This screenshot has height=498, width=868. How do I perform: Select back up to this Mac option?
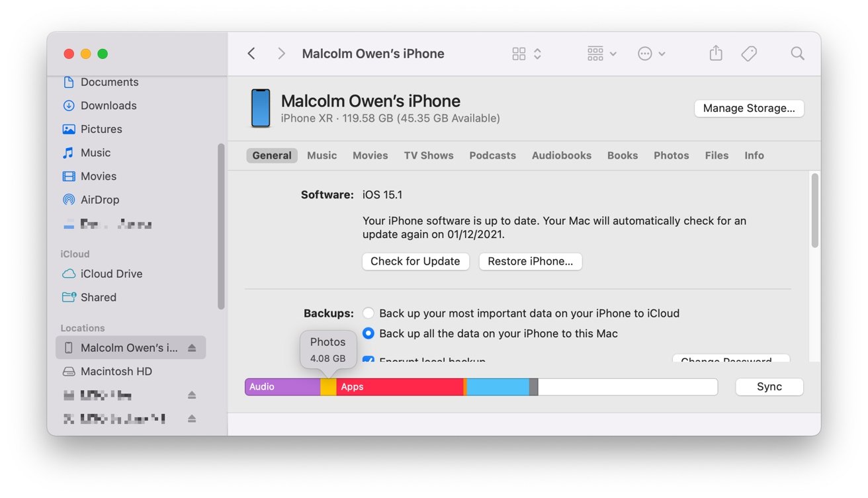pos(369,333)
